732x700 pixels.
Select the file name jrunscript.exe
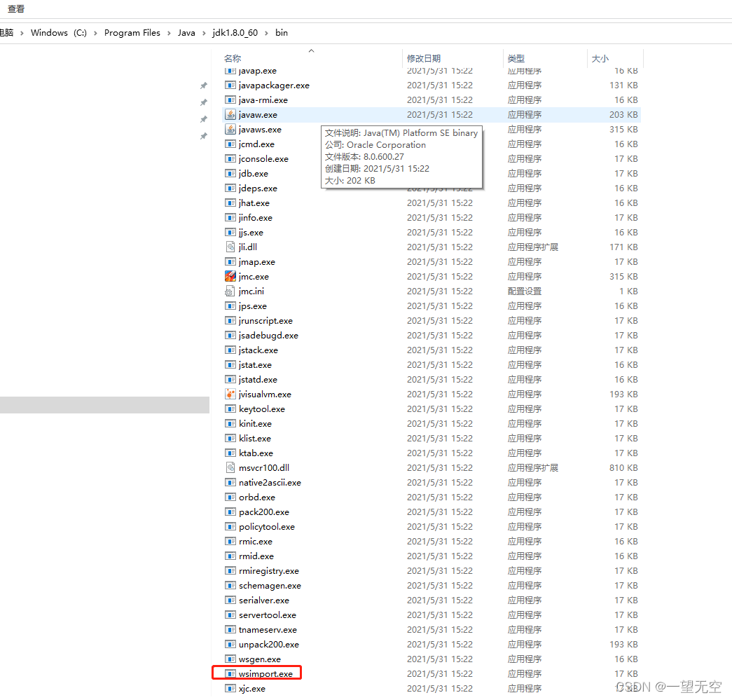pyautogui.click(x=265, y=321)
